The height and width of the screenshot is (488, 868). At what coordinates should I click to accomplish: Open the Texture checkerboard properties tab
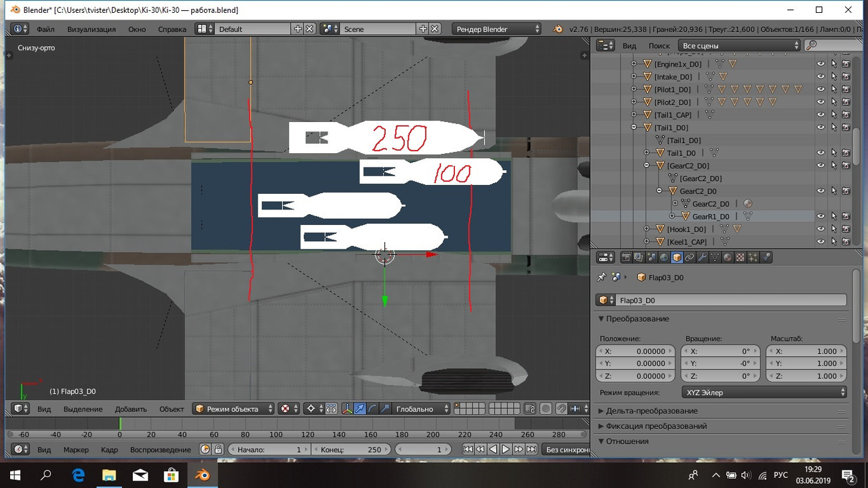(x=741, y=258)
